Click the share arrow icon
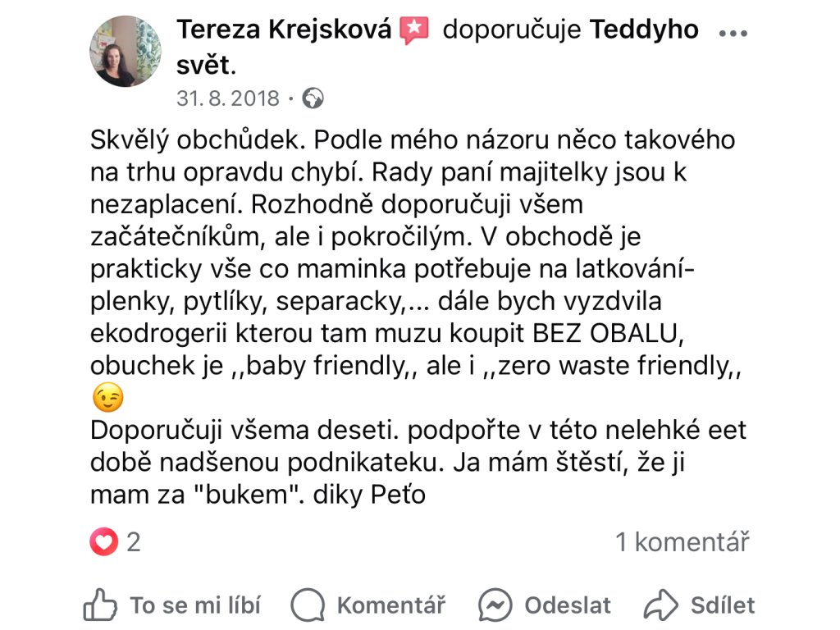The image size is (840, 630). coord(661,605)
